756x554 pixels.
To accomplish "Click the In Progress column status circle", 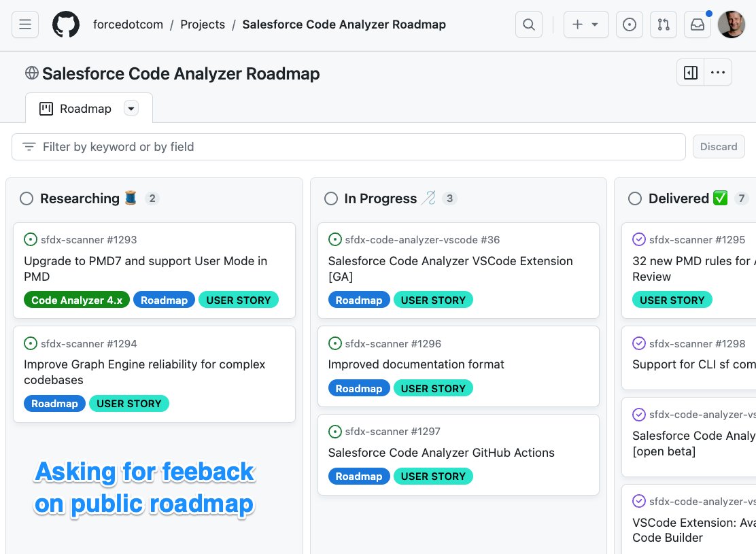I will pos(330,198).
